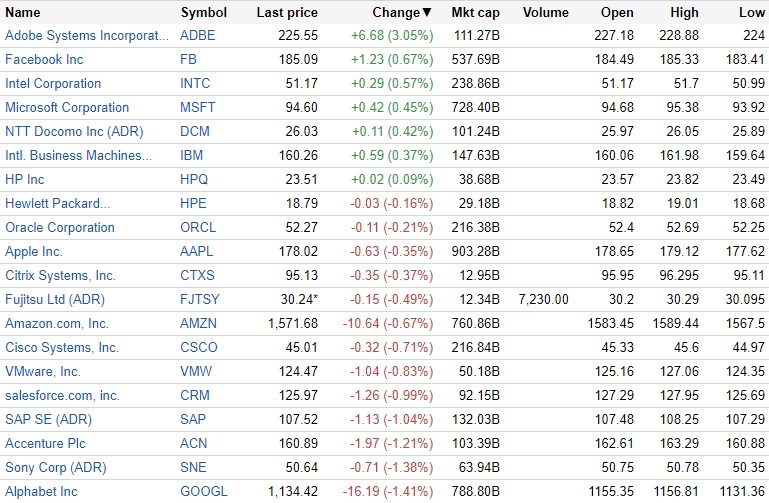Click the IBM ticker symbol

(191, 156)
